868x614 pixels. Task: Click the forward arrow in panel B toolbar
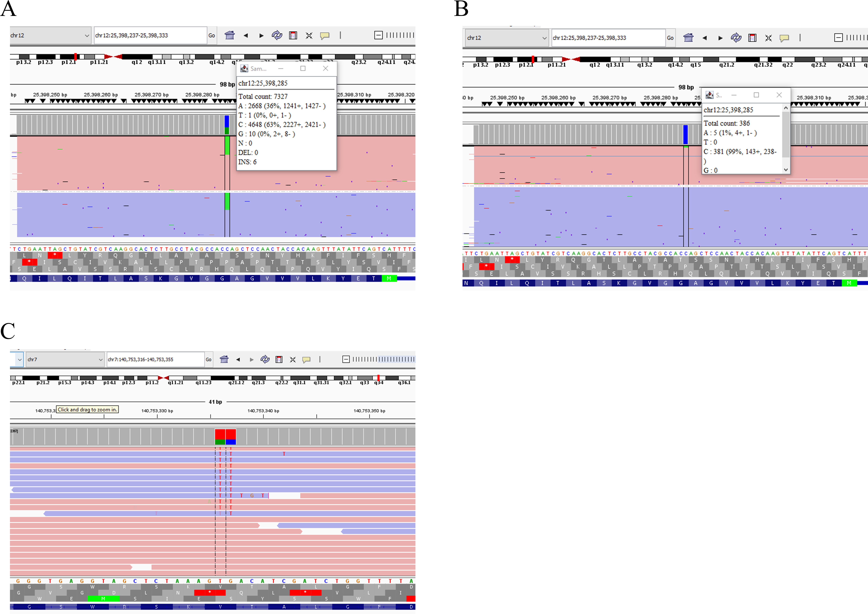point(720,38)
